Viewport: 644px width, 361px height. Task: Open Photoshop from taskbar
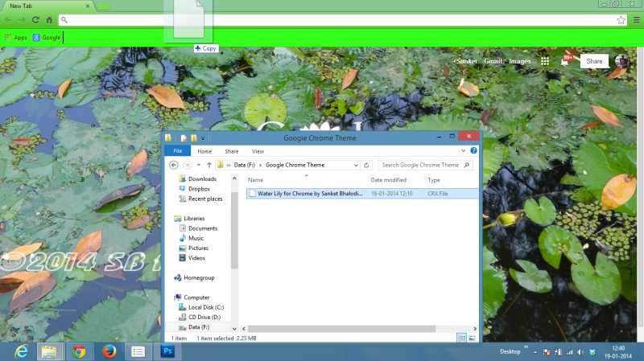pyautogui.click(x=167, y=351)
